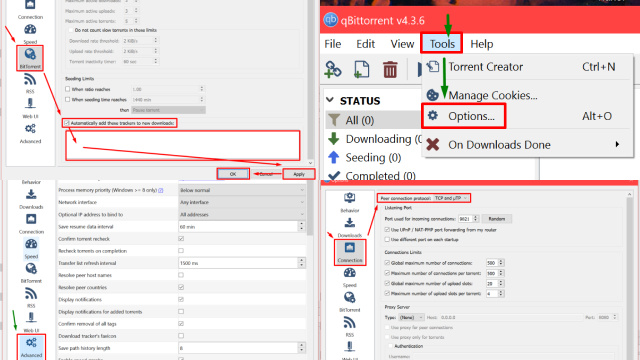Viewport: 640px width, 360px height.
Task: Click the Cancel button
Action: click(266, 174)
